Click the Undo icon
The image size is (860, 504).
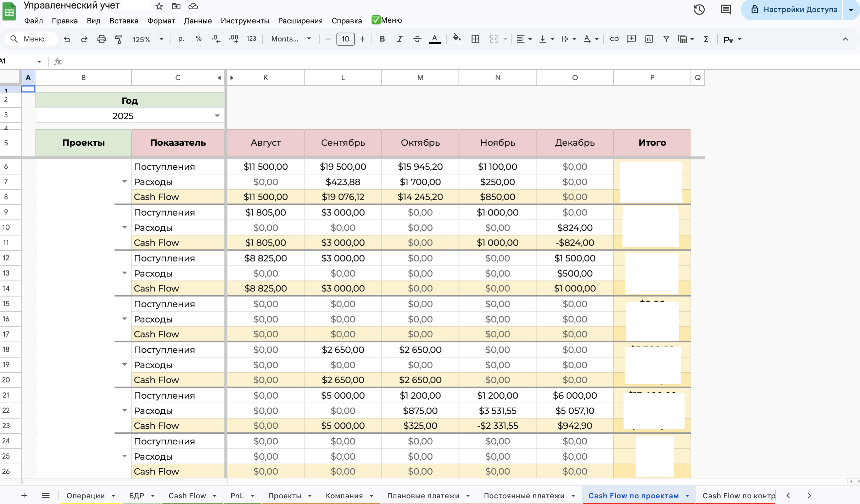[x=67, y=39]
